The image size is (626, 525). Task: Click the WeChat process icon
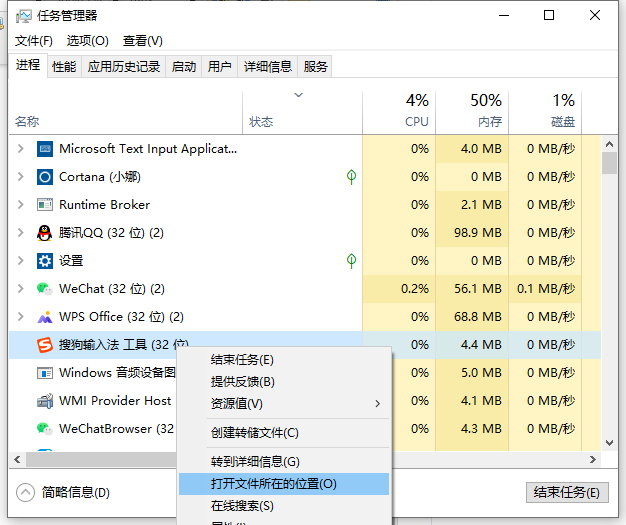tap(44, 289)
